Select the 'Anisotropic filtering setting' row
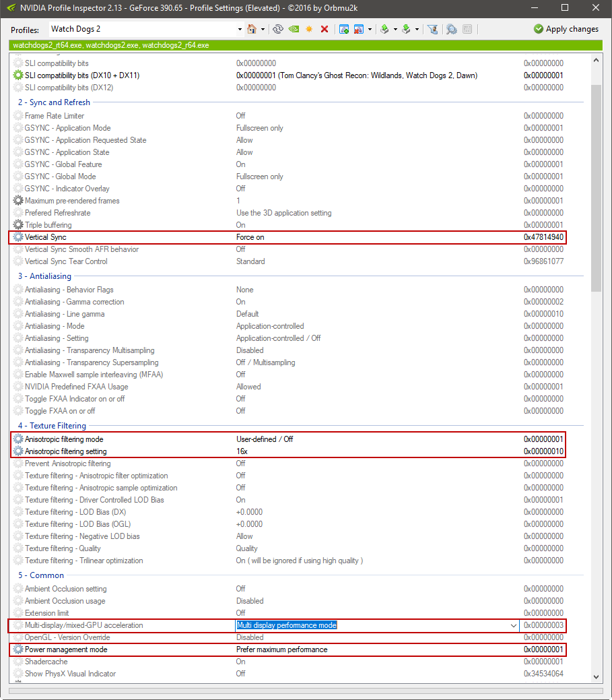Viewport: 612px width, 700px height. [x=287, y=451]
